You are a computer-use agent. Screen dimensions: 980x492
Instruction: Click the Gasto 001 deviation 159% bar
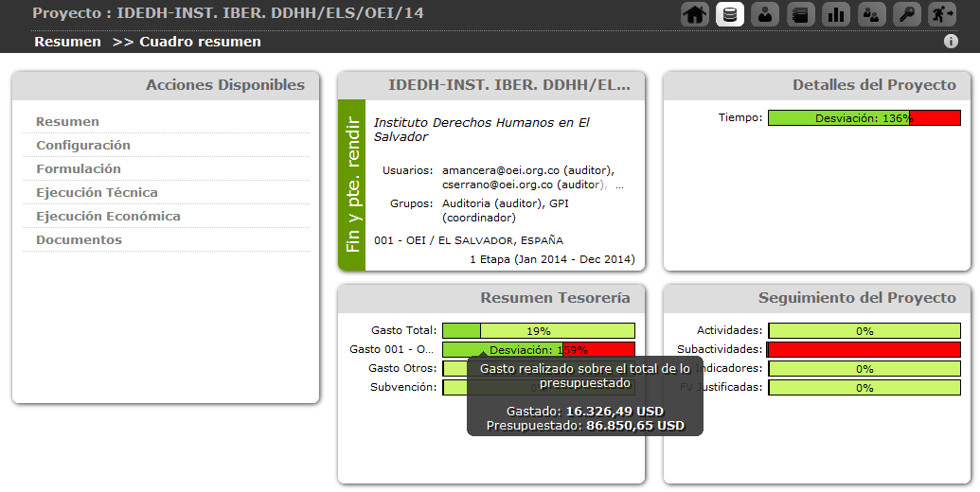tap(539, 350)
